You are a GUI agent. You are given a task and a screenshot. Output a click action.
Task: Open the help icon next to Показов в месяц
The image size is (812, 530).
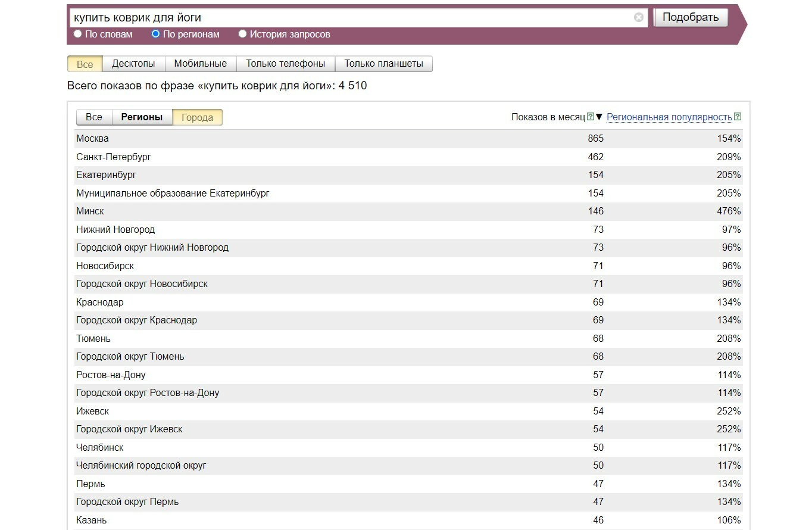coord(590,117)
